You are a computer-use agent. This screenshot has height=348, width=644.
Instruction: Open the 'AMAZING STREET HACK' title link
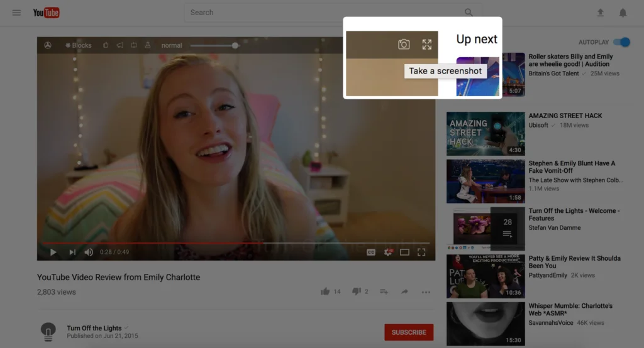(565, 116)
